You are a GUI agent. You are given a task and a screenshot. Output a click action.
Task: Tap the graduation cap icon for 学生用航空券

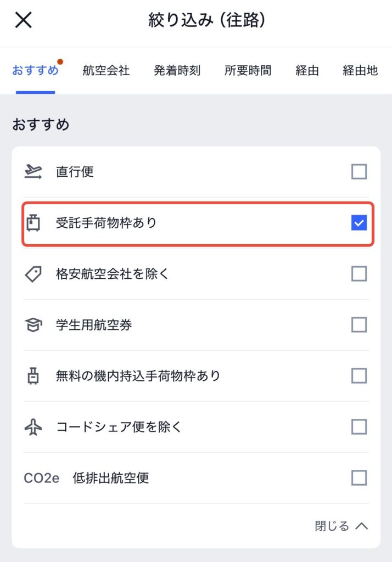coord(33,325)
